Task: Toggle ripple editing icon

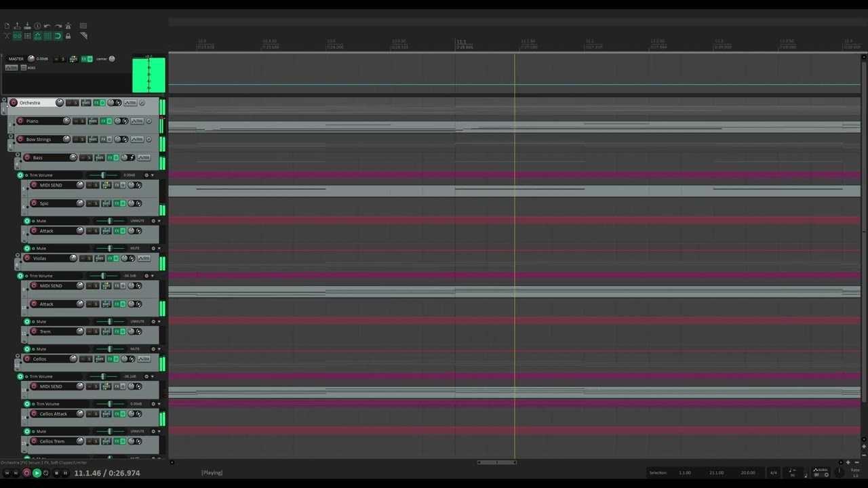Action: [x=27, y=36]
